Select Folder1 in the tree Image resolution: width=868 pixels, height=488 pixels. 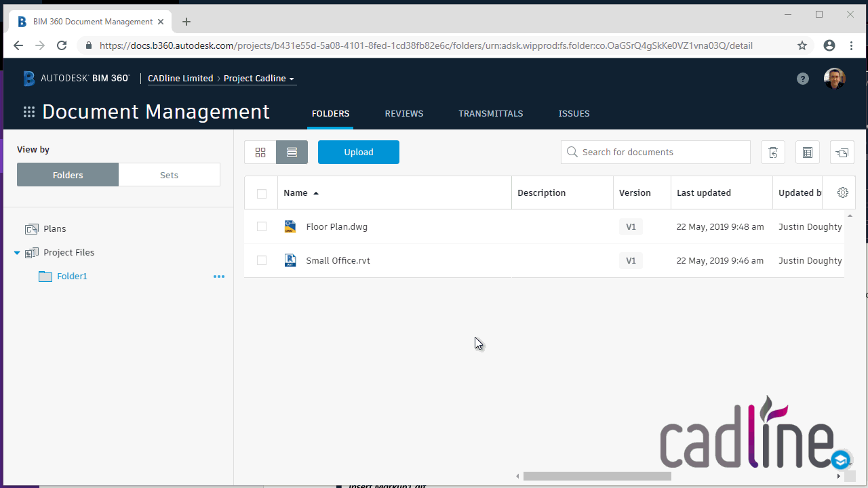(x=72, y=277)
